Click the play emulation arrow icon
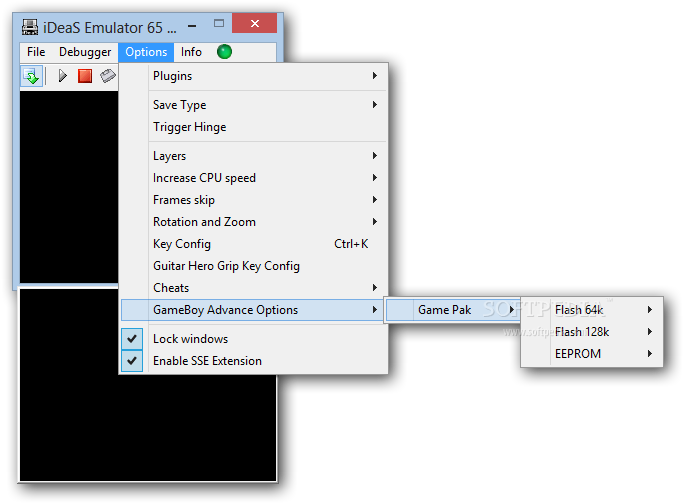 coord(62,76)
